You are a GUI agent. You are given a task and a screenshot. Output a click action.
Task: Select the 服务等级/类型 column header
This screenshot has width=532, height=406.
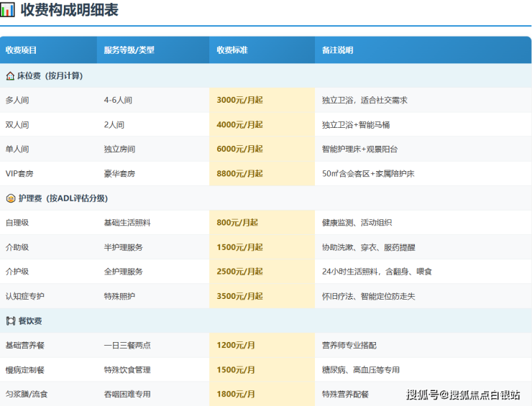pyautogui.click(x=129, y=50)
